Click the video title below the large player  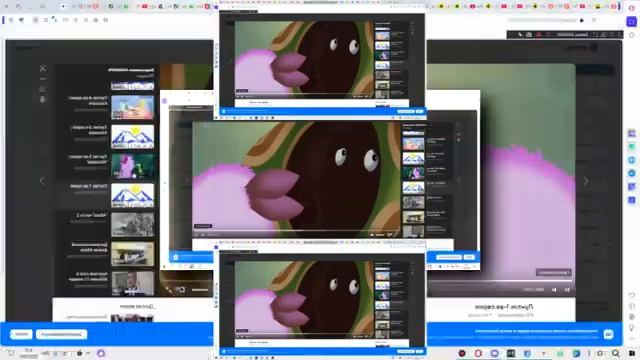[x=504, y=306]
